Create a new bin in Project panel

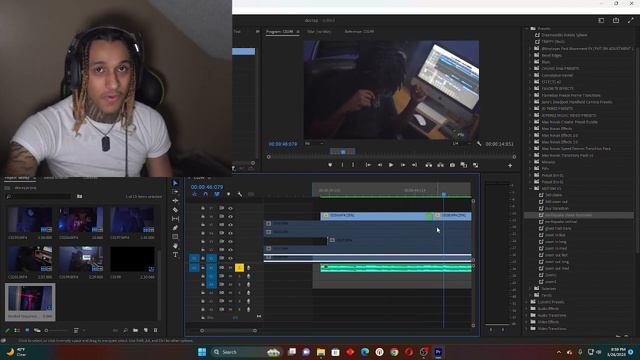click(136, 330)
